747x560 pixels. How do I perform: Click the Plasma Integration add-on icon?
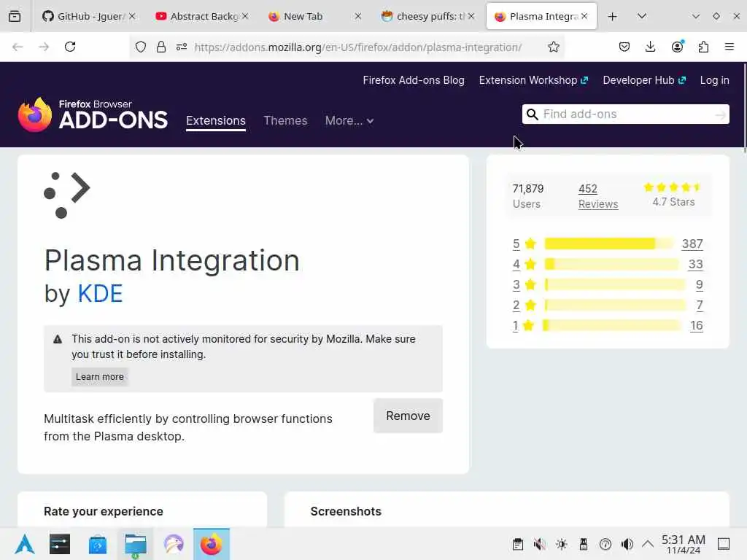66,195
